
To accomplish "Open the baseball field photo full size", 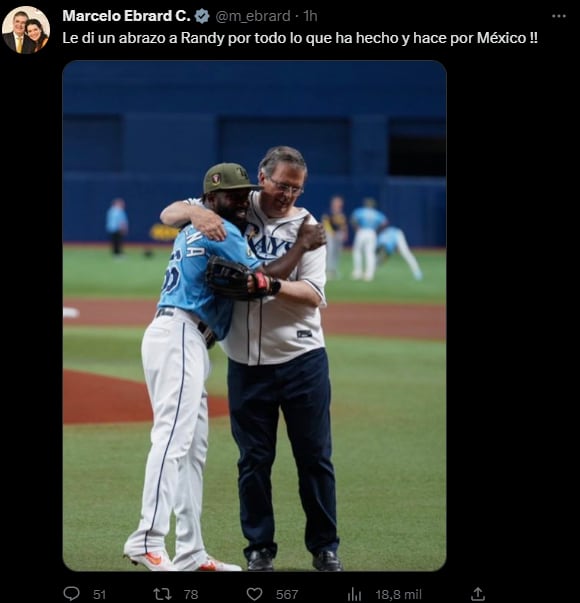I will pos(254,316).
